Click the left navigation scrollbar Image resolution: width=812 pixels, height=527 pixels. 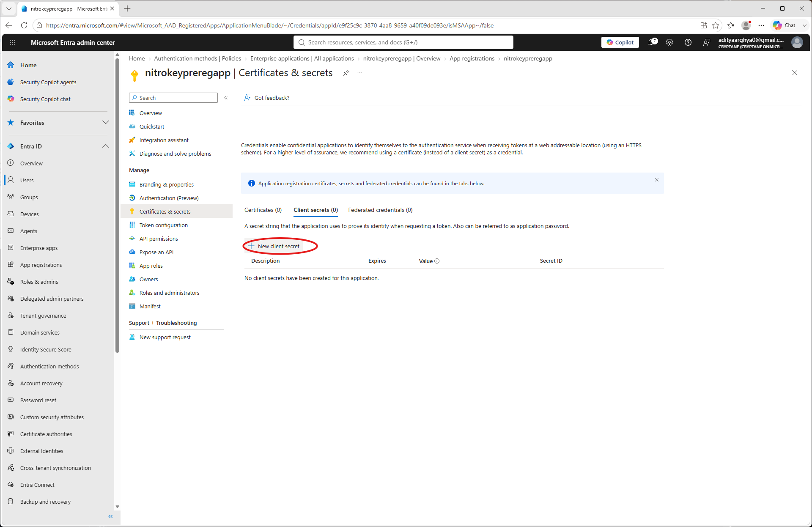pos(117,205)
